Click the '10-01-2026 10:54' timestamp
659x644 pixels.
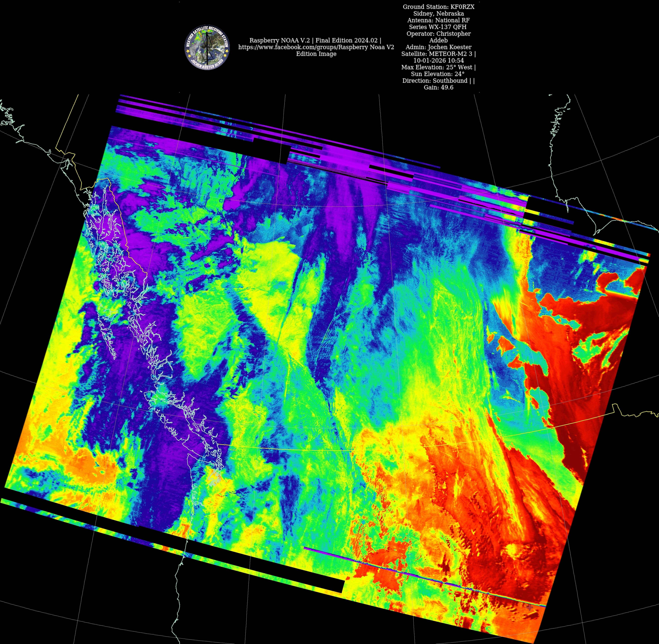[438, 61]
